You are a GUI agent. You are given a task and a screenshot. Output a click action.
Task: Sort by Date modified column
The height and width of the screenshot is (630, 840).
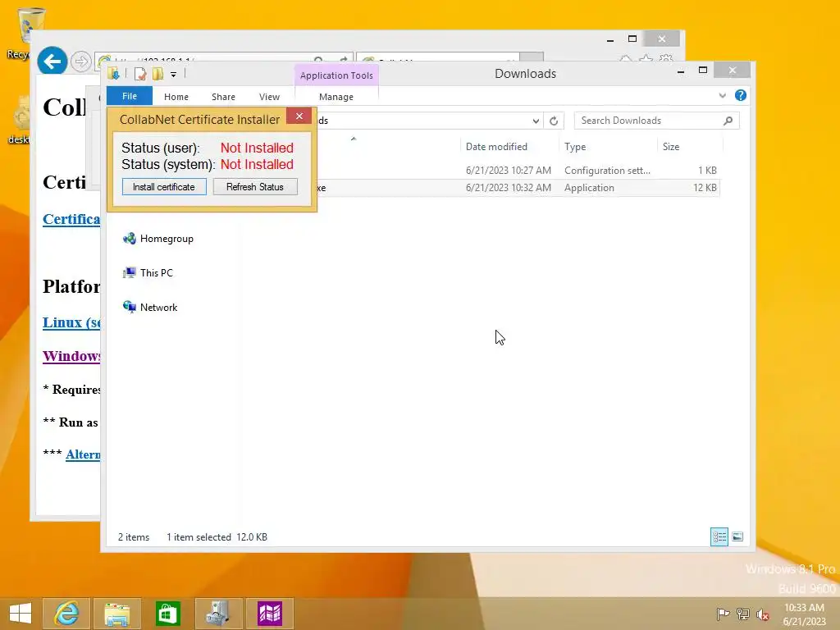pos(496,147)
